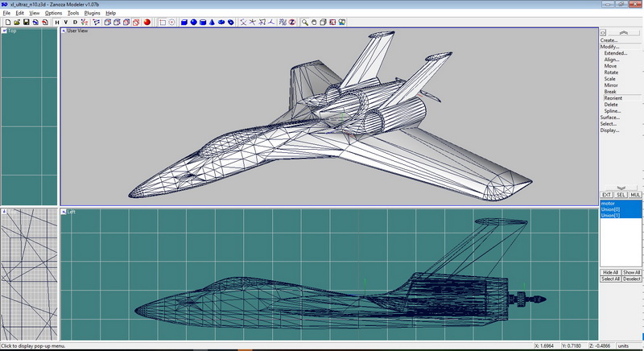The image size is (644, 351).
Task: Click the Save floppy disk icon
Action: [x=26, y=23]
